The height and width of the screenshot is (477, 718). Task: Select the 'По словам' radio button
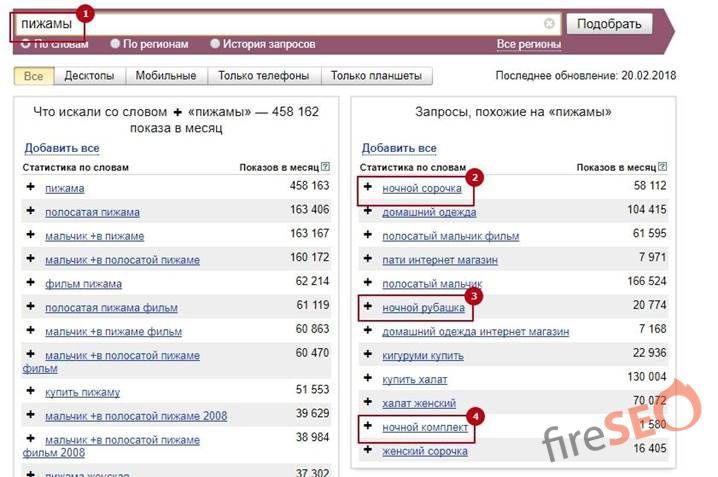click(25, 44)
